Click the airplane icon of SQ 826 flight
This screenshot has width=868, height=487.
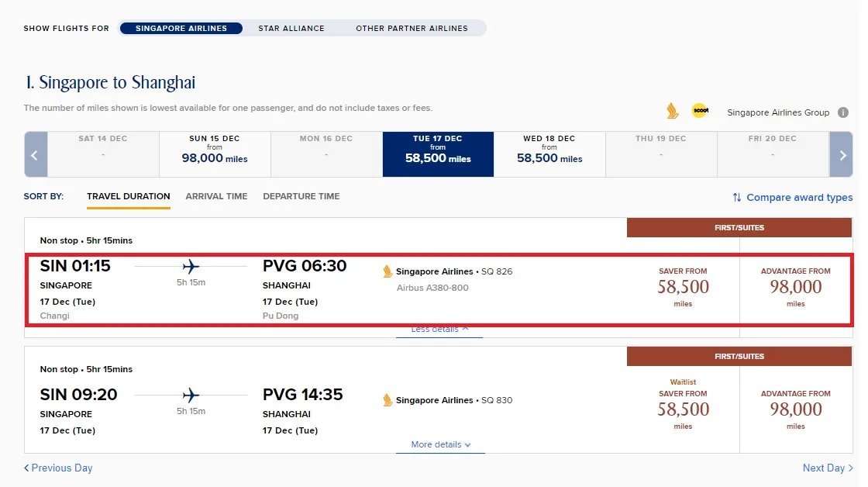[x=191, y=267]
